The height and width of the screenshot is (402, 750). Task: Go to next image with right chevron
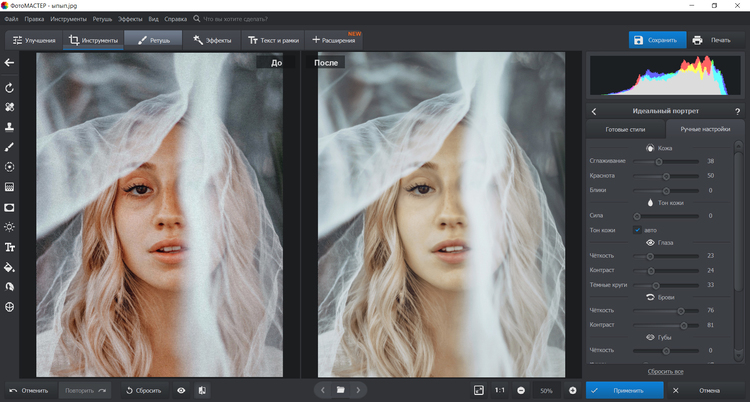(359, 389)
